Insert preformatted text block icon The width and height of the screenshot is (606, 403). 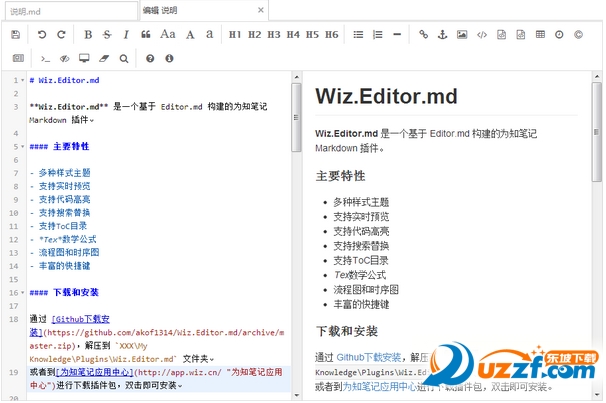point(501,35)
